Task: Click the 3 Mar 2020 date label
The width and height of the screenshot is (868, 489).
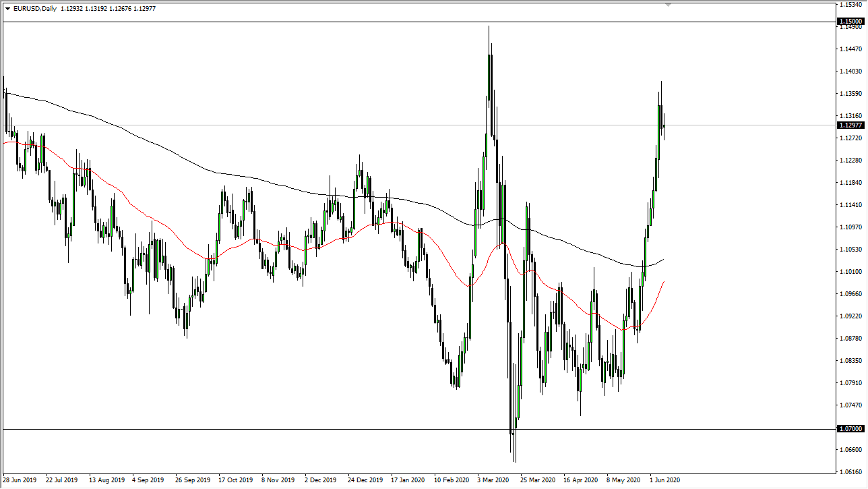Action: coord(493,480)
